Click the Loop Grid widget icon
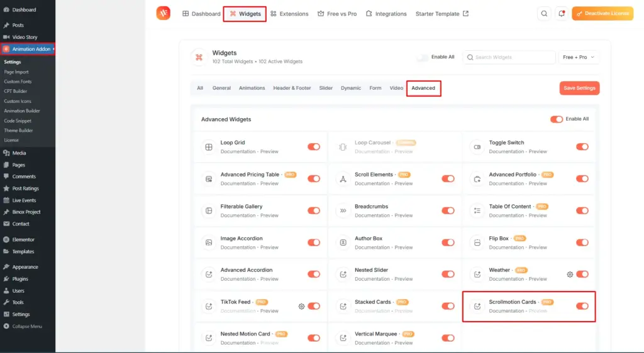This screenshot has width=644, height=353. 208,147
